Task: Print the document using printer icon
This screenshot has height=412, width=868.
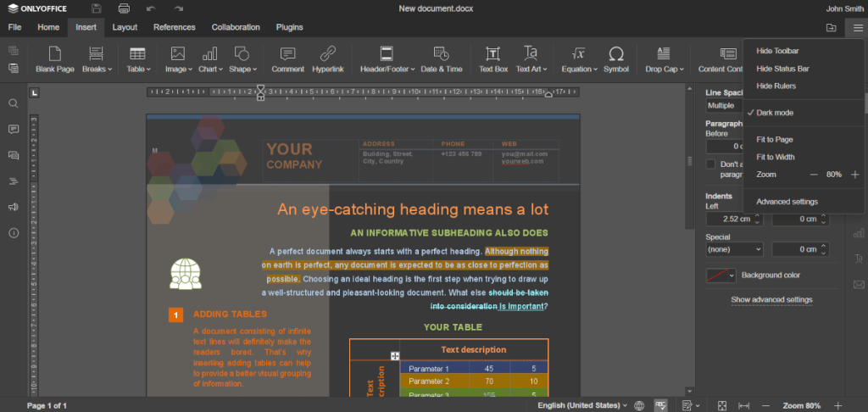Action: pyautogui.click(x=124, y=8)
